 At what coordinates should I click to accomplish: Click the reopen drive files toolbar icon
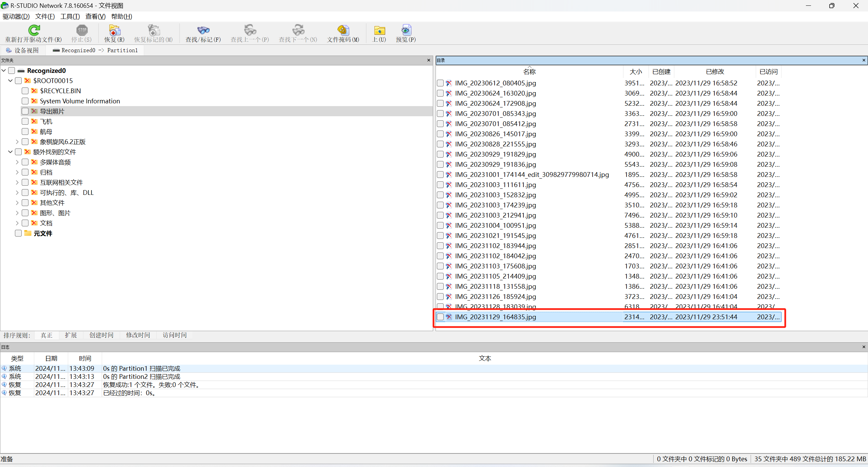[x=34, y=30]
